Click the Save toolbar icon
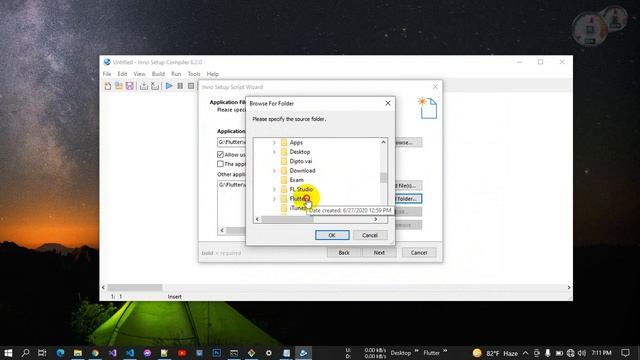This screenshot has width=640, height=360. tap(130, 86)
